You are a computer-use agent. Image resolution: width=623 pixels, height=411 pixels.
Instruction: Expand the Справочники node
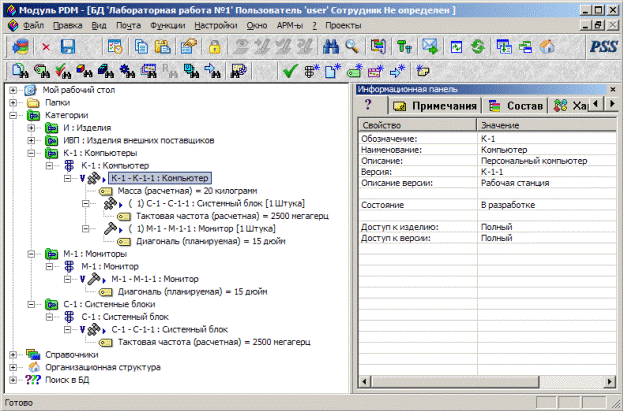click(x=13, y=355)
